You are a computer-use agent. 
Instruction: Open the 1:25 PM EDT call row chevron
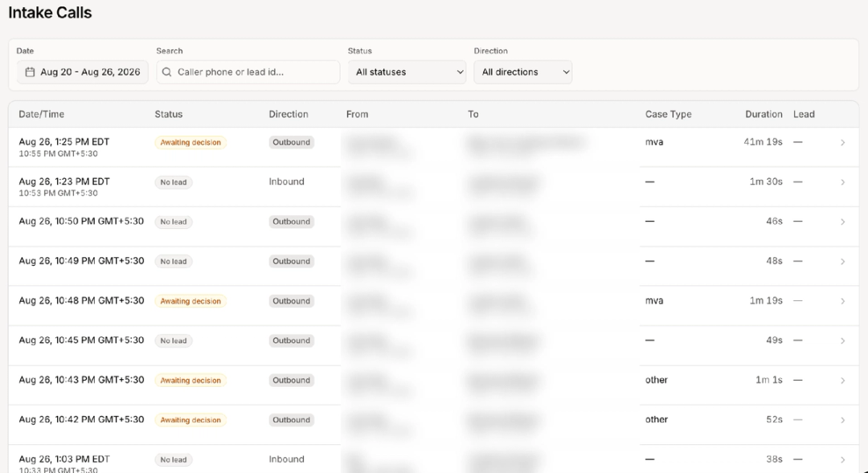point(842,143)
